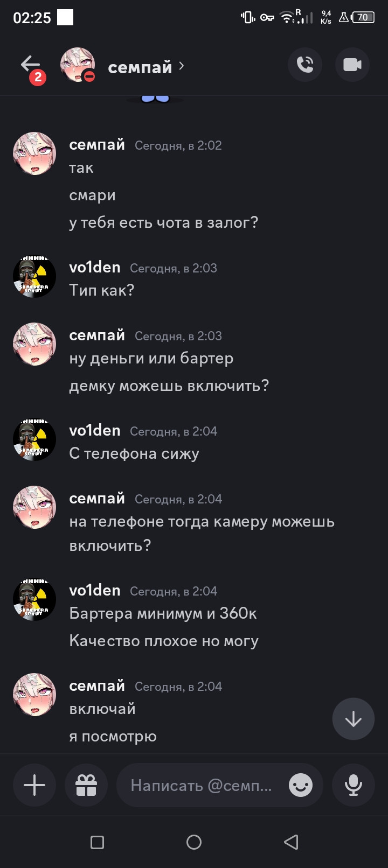Tap vo1den avatar on 'Тип как?' message
Screen dimensions: 388x868
[x=34, y=277]
